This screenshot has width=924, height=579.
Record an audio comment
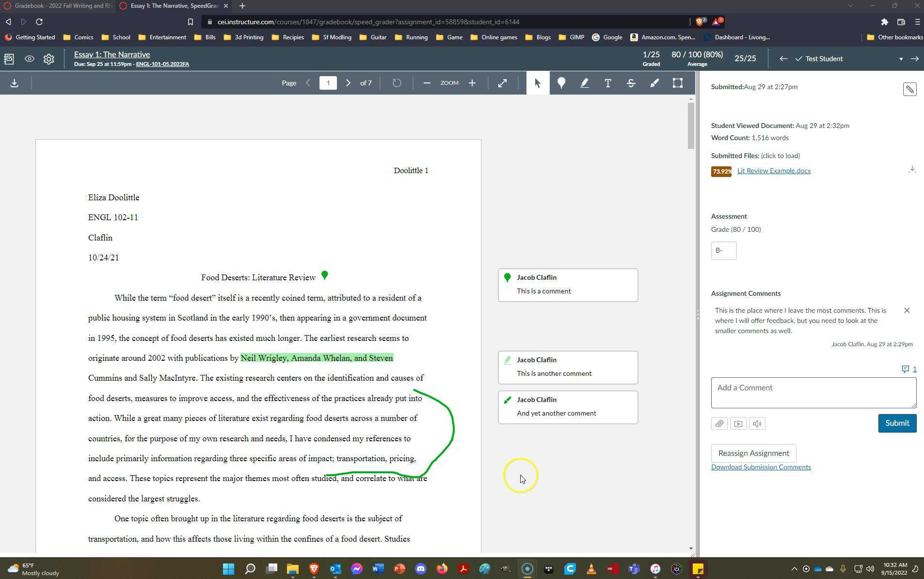click(x=757, y=423)
